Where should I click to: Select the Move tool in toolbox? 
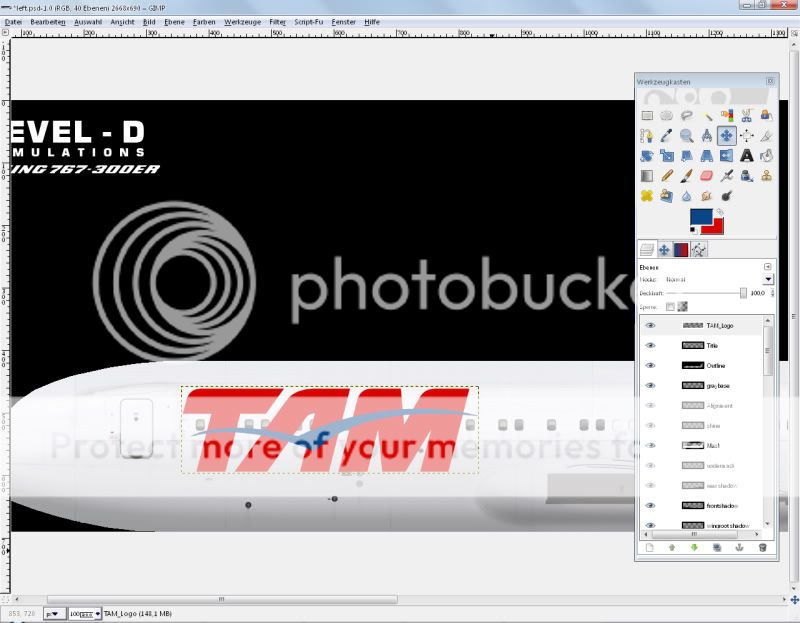tap(726, 135)
